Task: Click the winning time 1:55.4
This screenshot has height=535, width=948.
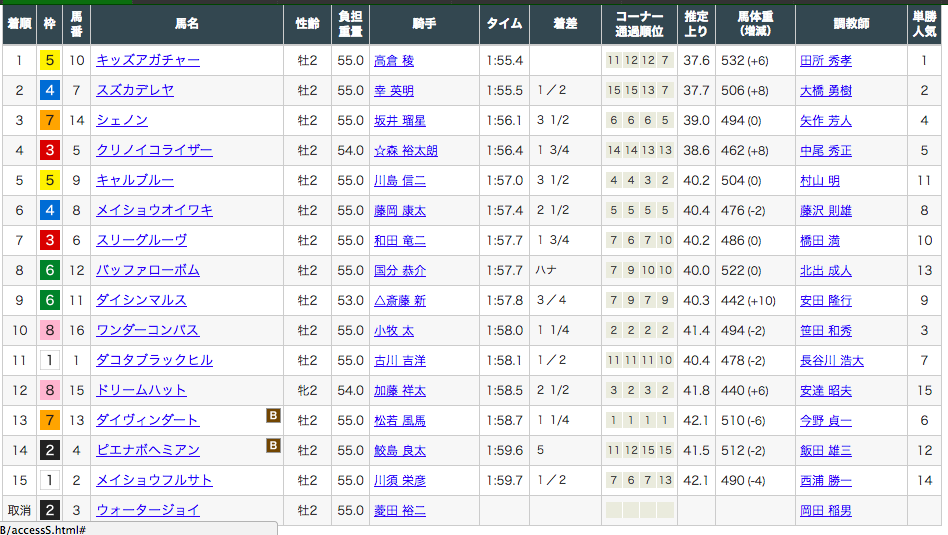Action: (505, 60)
